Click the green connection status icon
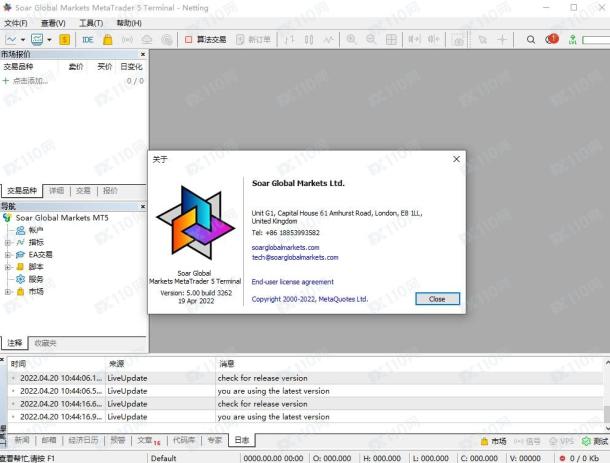This screenshot has height=463, width=610. click(x=572, y=40)
